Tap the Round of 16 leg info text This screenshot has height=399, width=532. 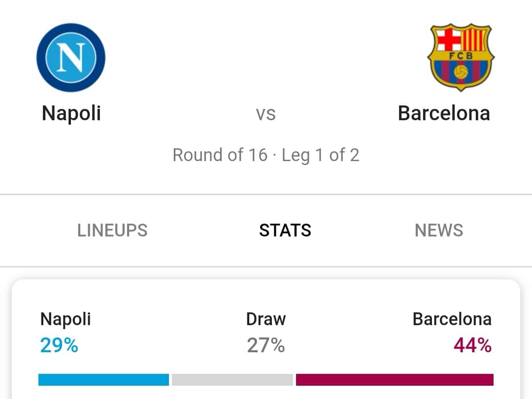coord(266,155)
